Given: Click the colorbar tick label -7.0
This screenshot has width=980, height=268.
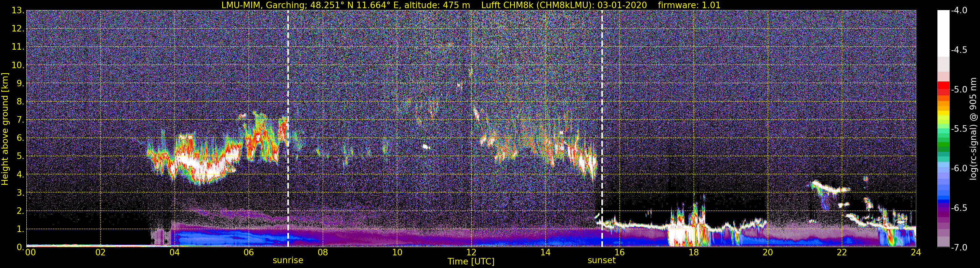Looking at the screenshot, I should [959, 248].
